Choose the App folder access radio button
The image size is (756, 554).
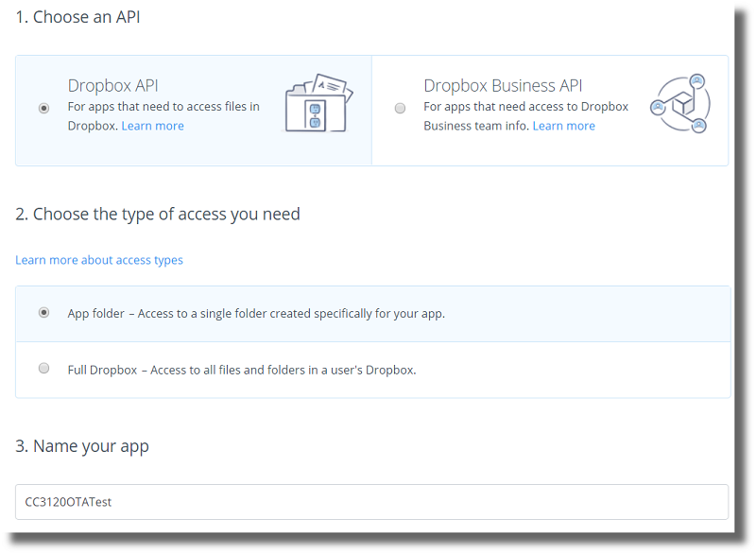pos(43,313)
